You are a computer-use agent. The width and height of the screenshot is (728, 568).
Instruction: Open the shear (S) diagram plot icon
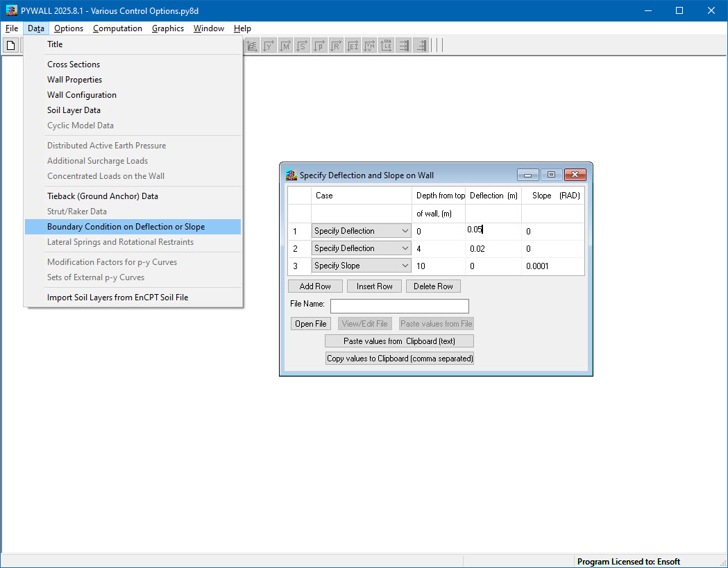302,45
